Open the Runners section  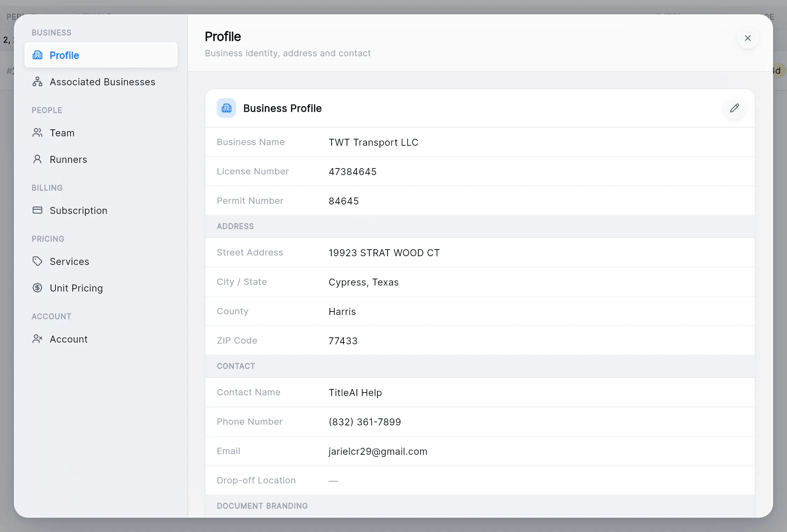point(101,159)
